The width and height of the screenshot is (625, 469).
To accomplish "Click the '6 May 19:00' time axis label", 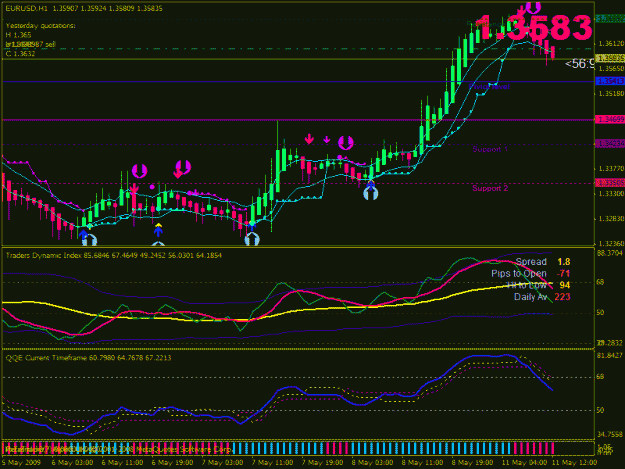I will coord(172,463).
